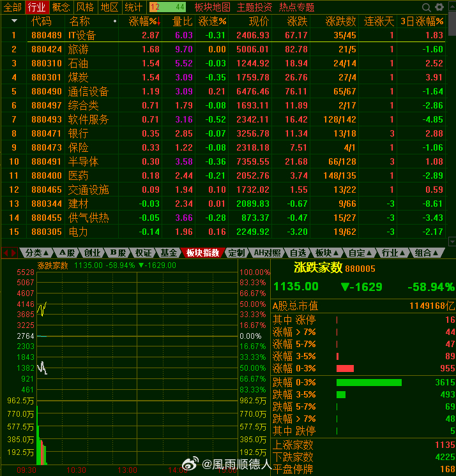Viewport: 456px width, 476px height.
Task: Sort by 代码 column header
Action: (x=42, y=22)
